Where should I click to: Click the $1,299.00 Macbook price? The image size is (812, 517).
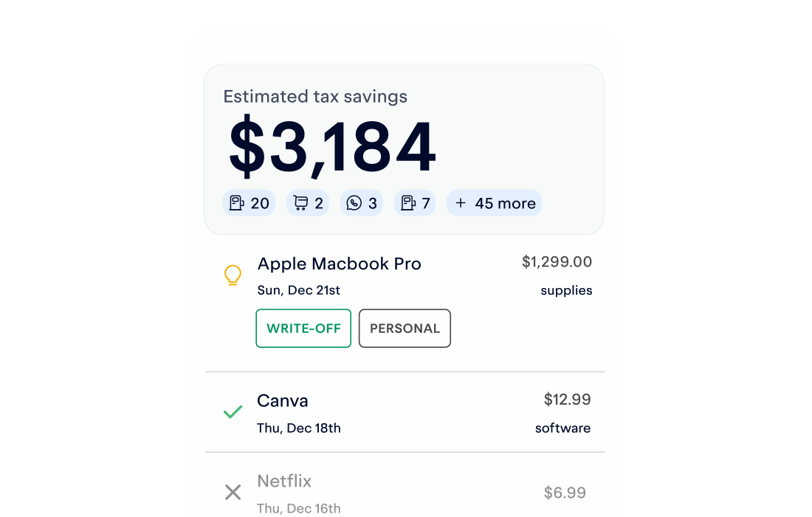tap(557, 262)
